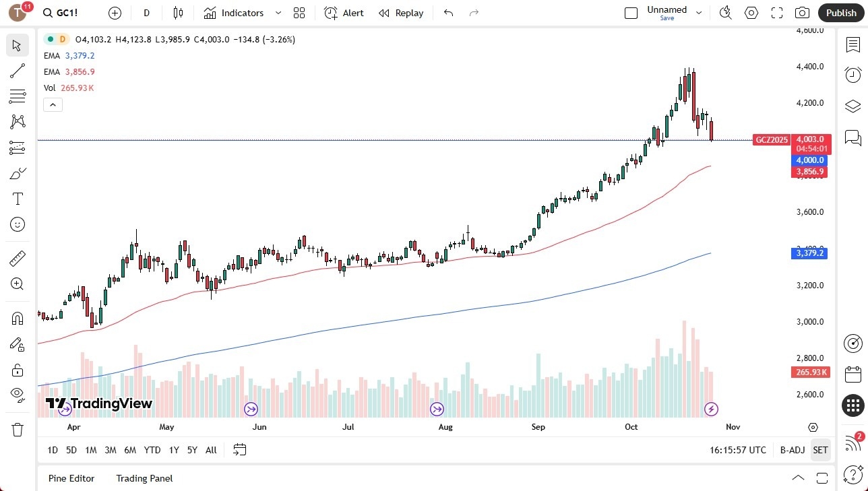Screen dimensions: 868x491
Task: Remove drawings using the trash icon
Action: tap(18, 429)
